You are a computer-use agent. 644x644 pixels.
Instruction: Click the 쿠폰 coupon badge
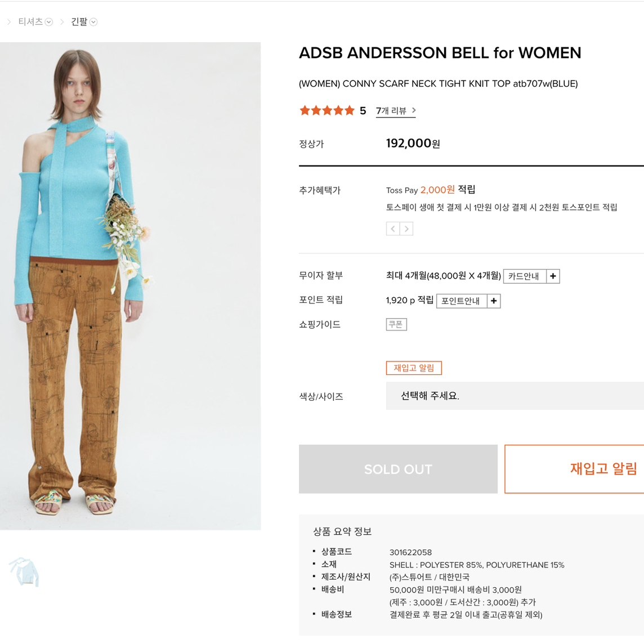(x=396, y=324)
